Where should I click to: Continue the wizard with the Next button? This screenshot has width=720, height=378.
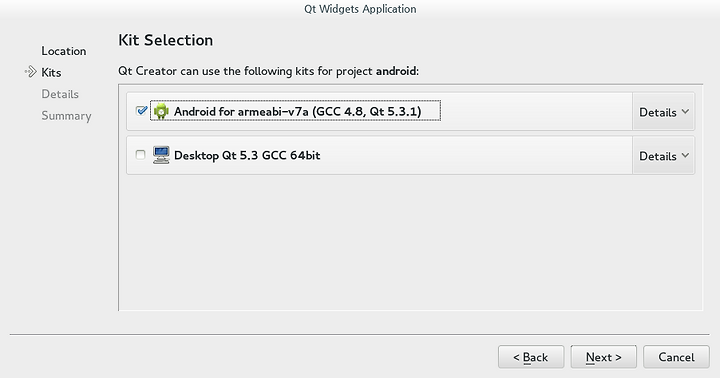603,357
